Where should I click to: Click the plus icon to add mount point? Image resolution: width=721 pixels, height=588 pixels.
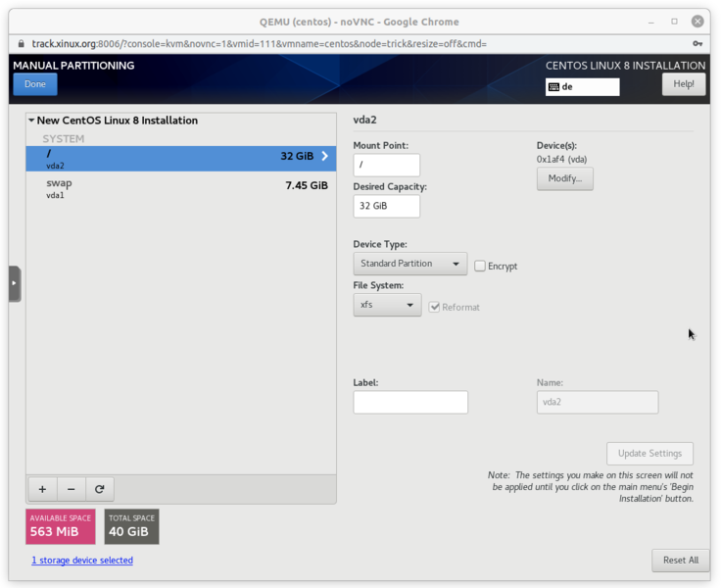pyautogui.click(x=42, y=488)
